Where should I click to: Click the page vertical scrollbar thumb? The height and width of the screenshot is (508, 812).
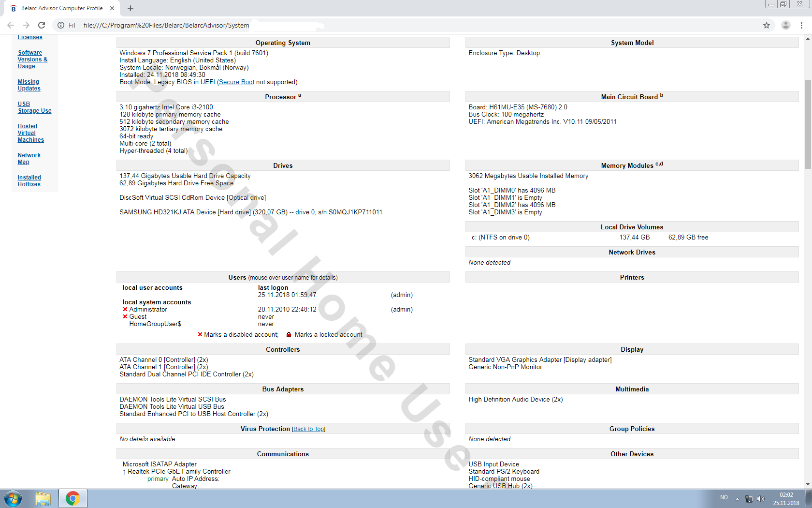click(808, 124)
